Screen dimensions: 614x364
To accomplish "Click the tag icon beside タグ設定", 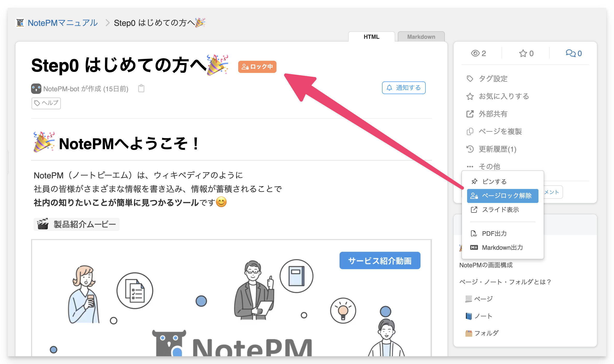I will [470, 79].
